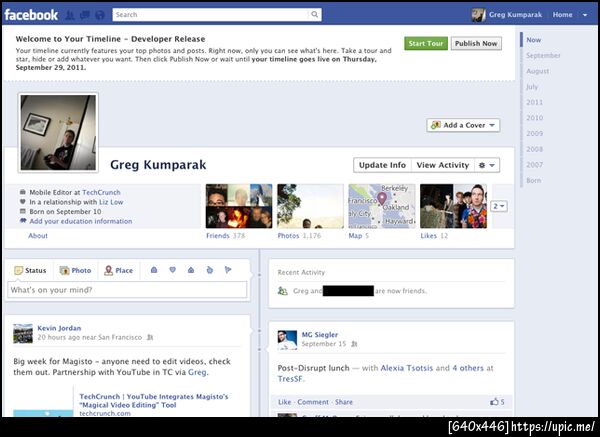Select the Status composer tab
Image resolution: width=600 pixels, height=437 pixels.
[x=30, y=271]
